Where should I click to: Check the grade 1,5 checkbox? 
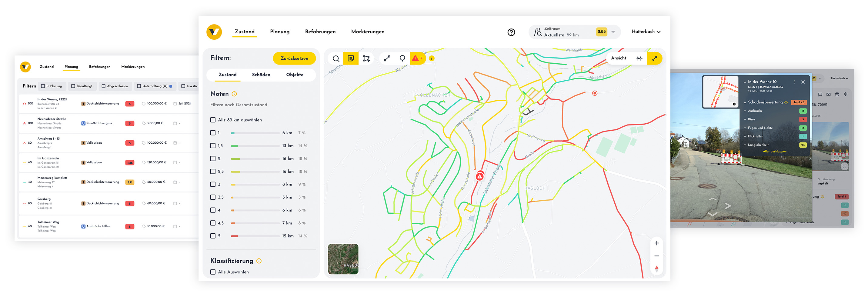coord(213,146)
